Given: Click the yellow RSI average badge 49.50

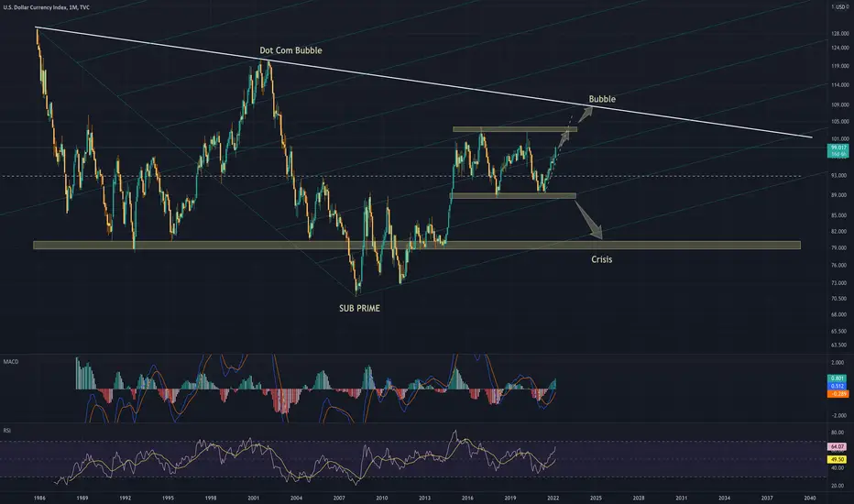Looking at the screenshot, I should tap(838, 459).
